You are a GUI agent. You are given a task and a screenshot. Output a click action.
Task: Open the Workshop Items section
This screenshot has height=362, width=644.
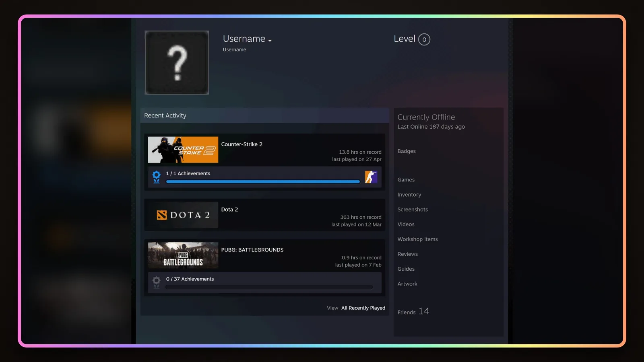pos(417,239)
